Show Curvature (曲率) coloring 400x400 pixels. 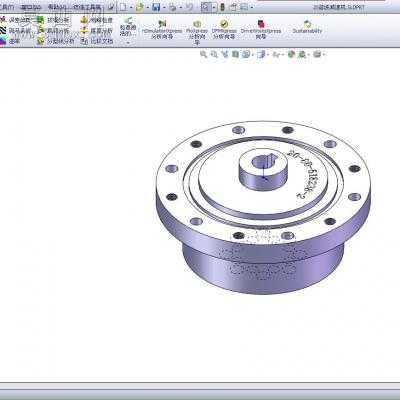click(11, 41)
